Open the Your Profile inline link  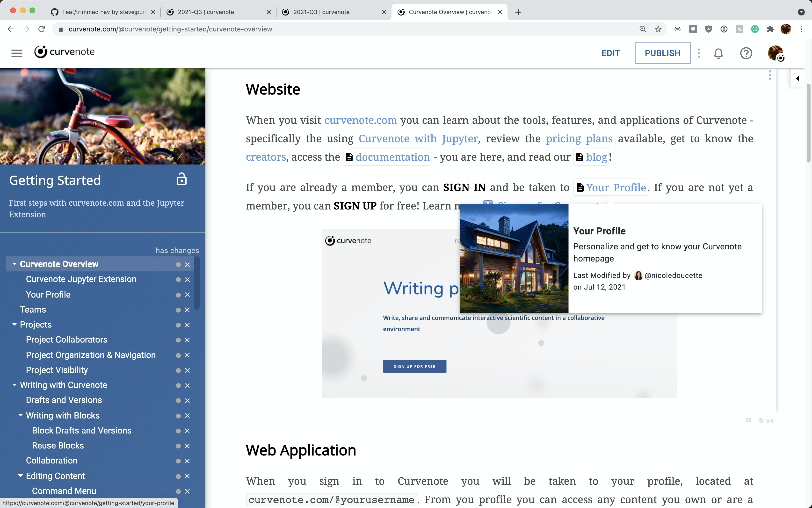[611, 187]
